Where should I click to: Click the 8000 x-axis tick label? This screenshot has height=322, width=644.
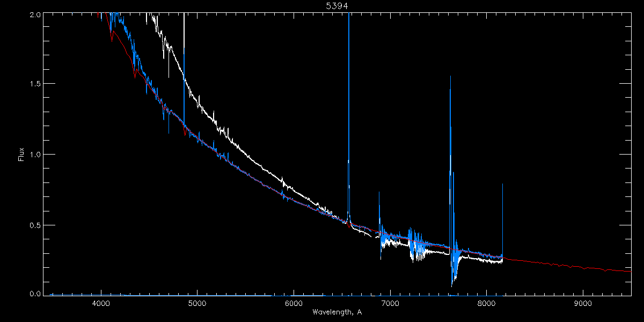pyautogui.click(x=487, y=303)
